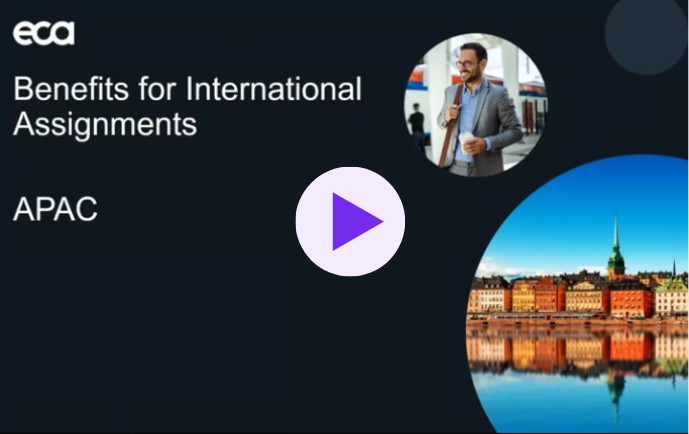Screen dimensions: 689x434
Task: Click the coffee cup the man is holding
Action: click(x=467, y=143)
